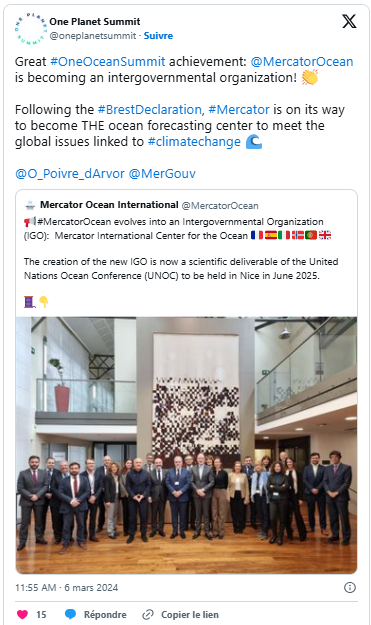
Task: Click the copy link chain icon
Action: tap(148, 614)
